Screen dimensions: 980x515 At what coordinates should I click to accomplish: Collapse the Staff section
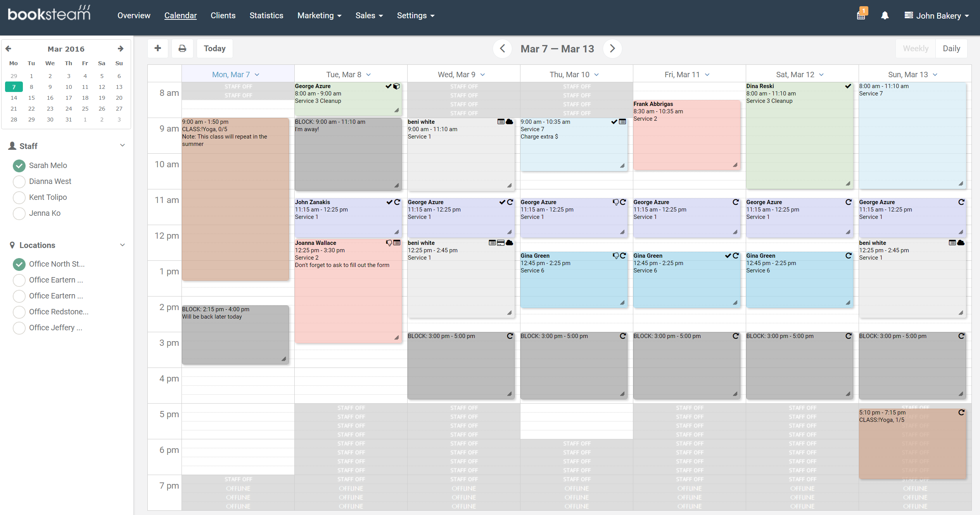(122, 146)
